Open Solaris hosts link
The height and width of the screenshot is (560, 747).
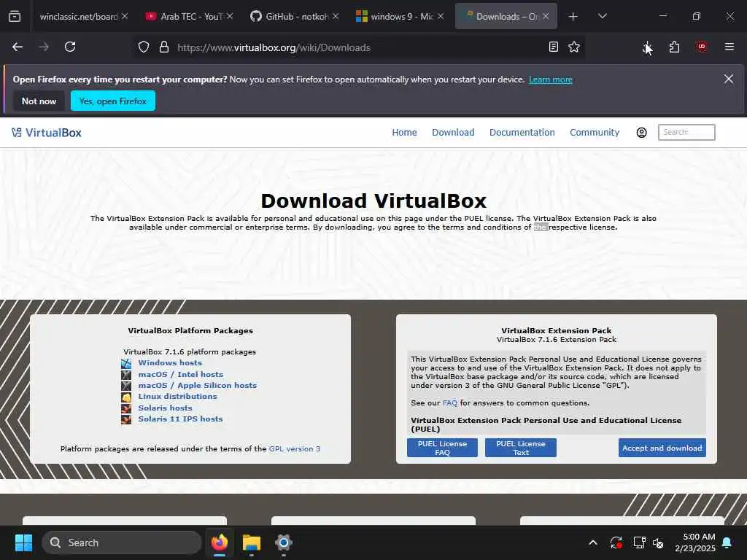point(166,408)
